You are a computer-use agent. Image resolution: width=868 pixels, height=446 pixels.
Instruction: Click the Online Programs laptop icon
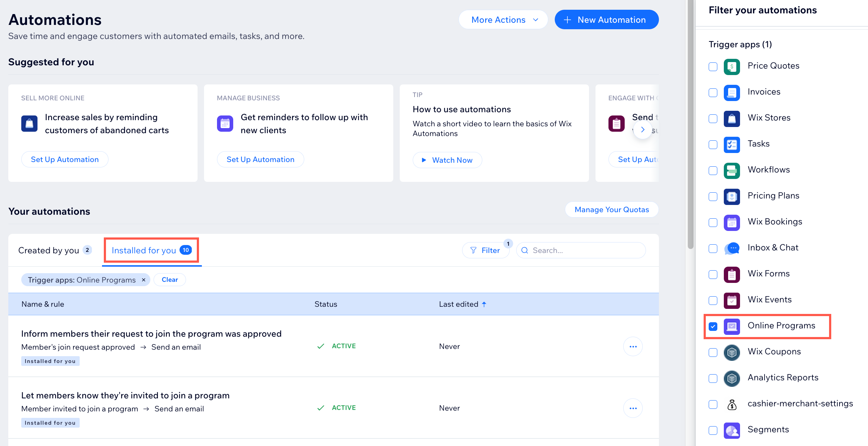[732, 326]
